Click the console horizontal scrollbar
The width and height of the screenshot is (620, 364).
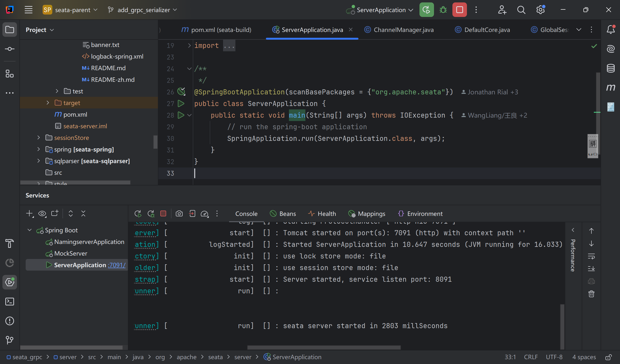click(x=324, y=348)
